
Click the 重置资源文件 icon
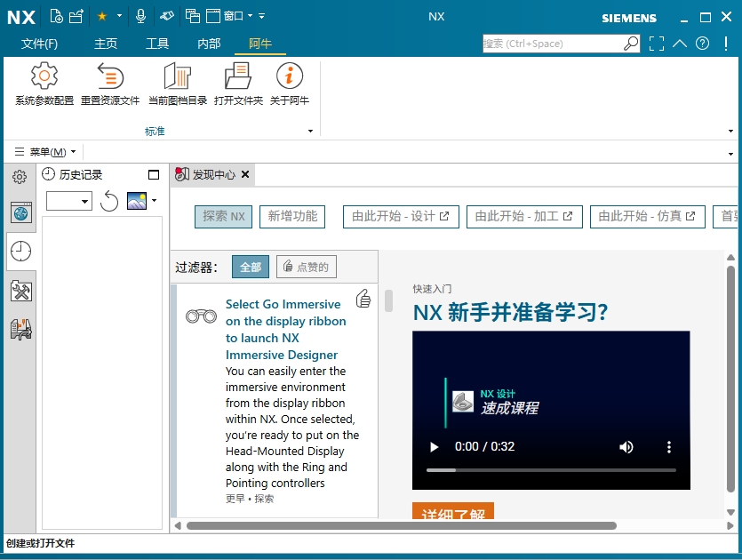(110, 76)
